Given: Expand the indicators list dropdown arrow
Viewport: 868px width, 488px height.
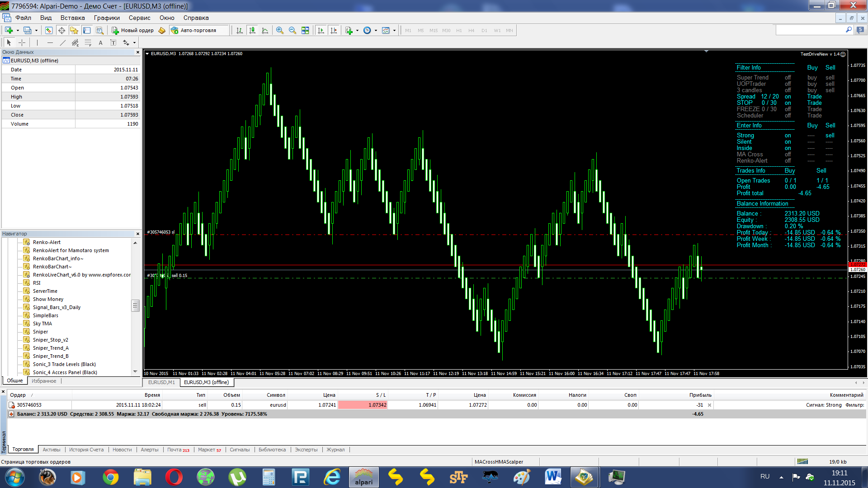Looking at the screenshot, I should click(x=357, y=30).
